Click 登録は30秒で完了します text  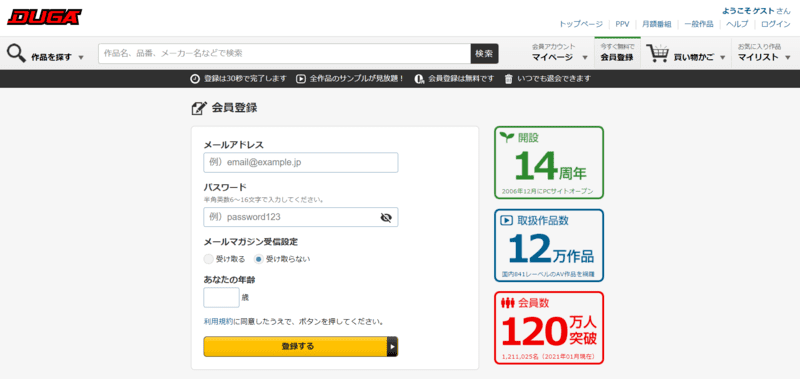point(245,79)
